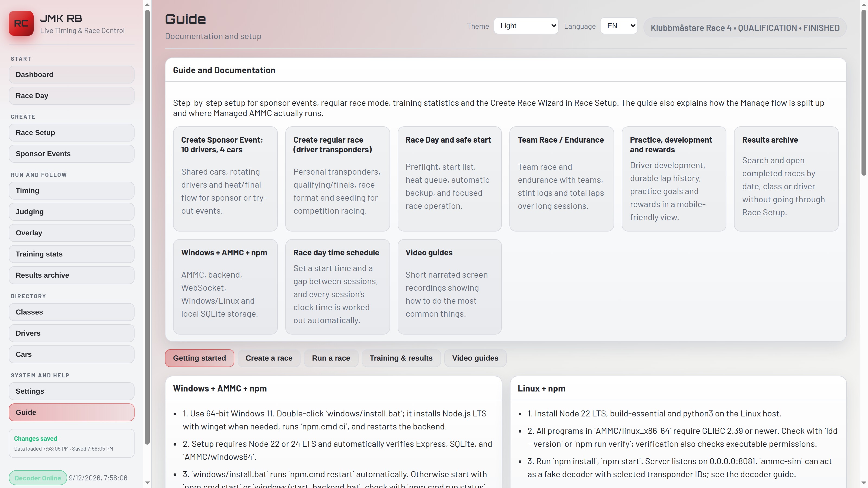
Task: Open the Language dropdown
Action: coord(619,26)
